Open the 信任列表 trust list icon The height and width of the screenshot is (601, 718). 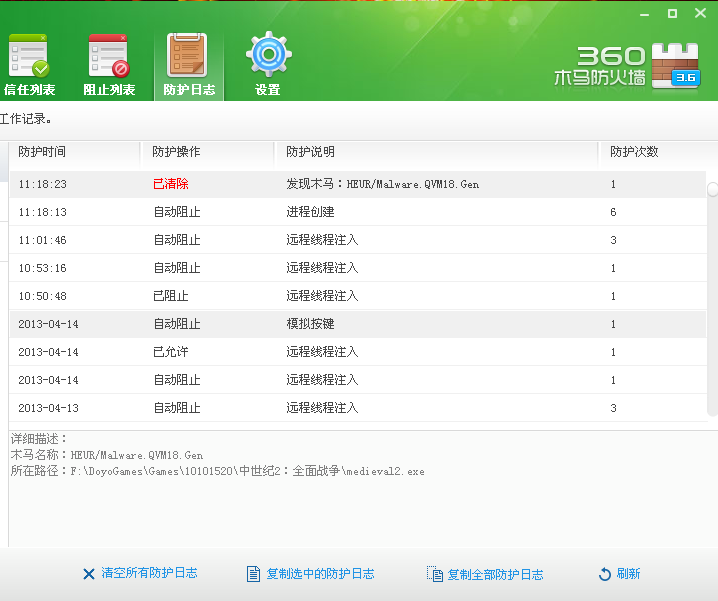pos(28,55)
